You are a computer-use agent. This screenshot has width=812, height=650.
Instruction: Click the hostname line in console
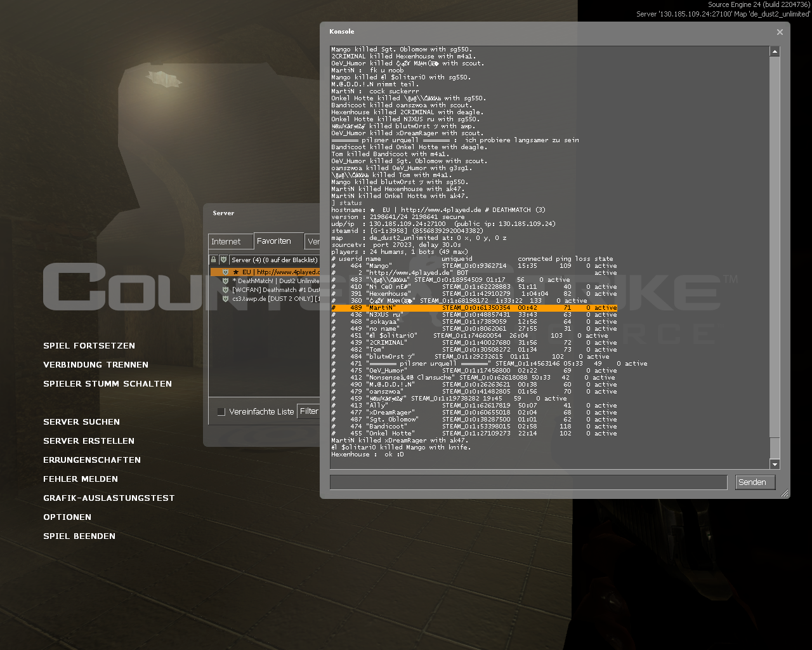(438, 210)
